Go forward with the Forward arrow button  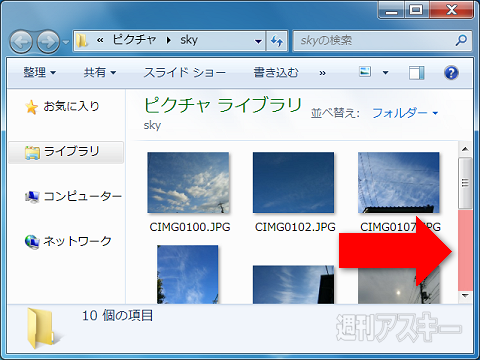(48, 42)
